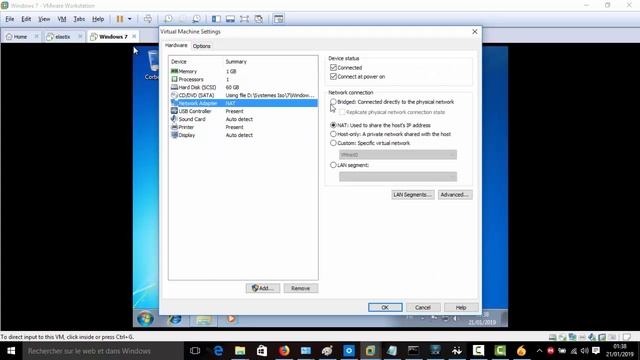This screenshot has width=640, height=360.
Task: Click the console view toolbar icon
Action: 278,19
